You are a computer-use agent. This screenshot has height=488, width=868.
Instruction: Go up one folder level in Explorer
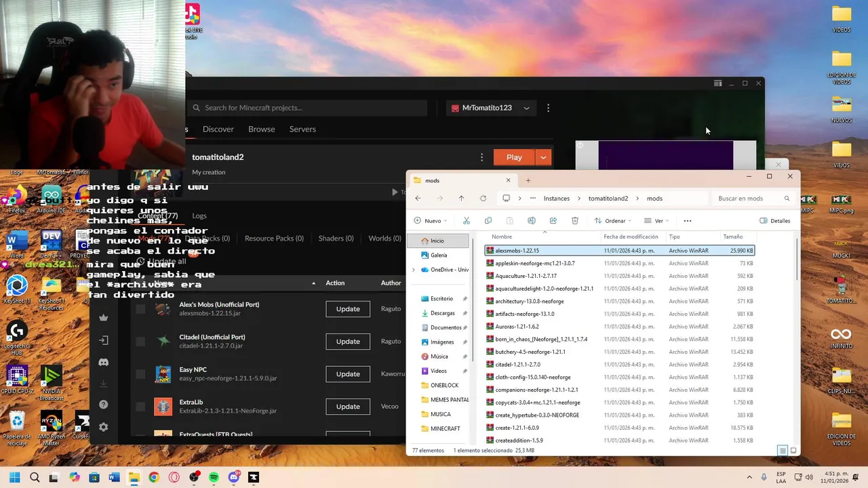(461, 199)
